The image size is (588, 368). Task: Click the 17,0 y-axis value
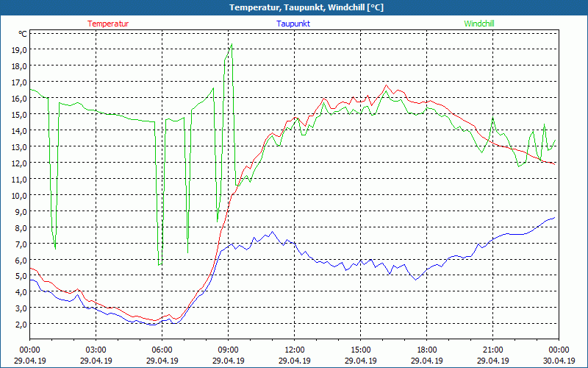(x=20, y=82)
